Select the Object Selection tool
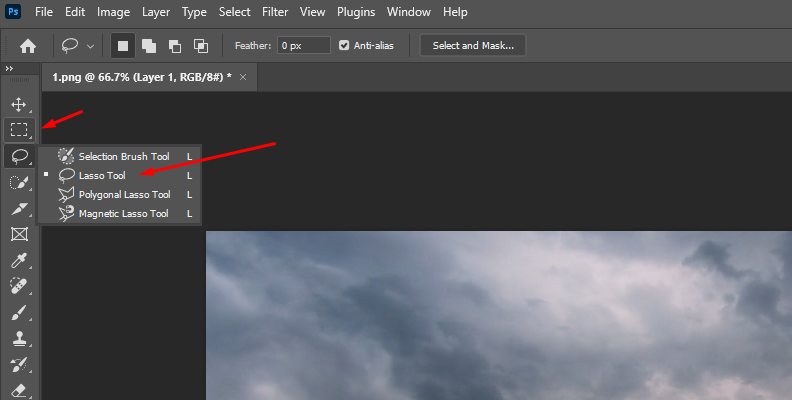This screenshot has width=792, height=400. pos(18,182)
